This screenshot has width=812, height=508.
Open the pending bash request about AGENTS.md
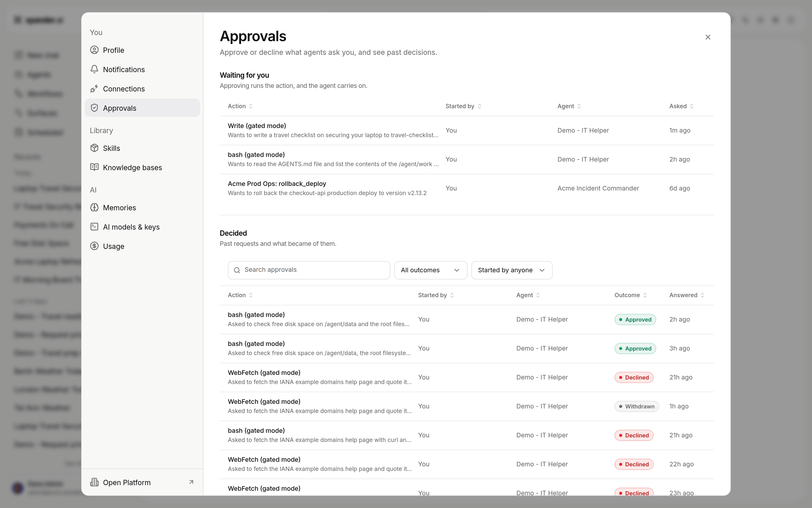coord(467,159)
